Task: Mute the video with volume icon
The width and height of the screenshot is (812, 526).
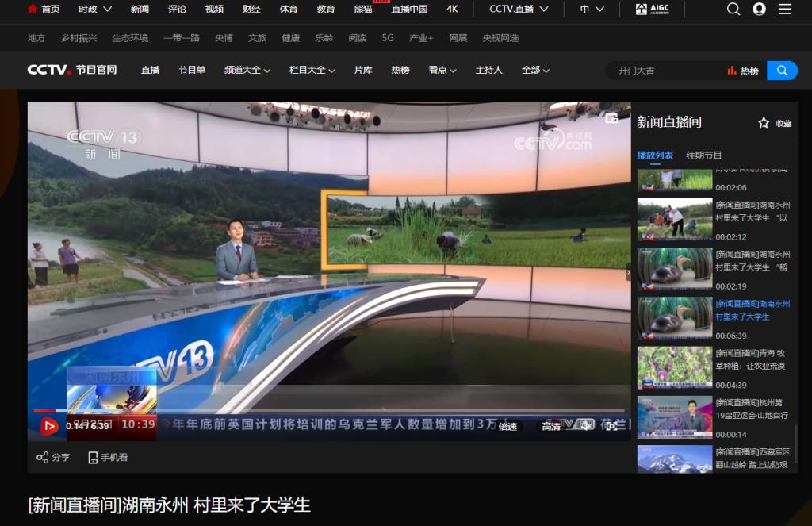Action: [584, 426]
